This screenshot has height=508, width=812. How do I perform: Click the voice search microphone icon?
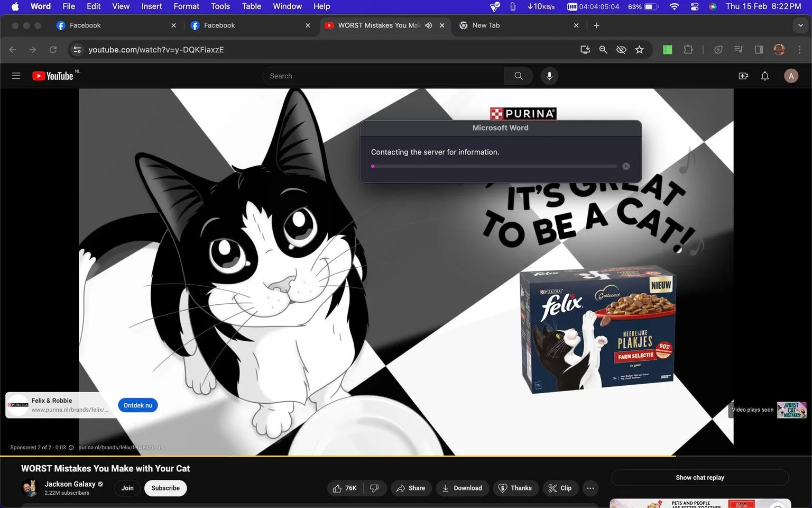(x=549, y=76)
